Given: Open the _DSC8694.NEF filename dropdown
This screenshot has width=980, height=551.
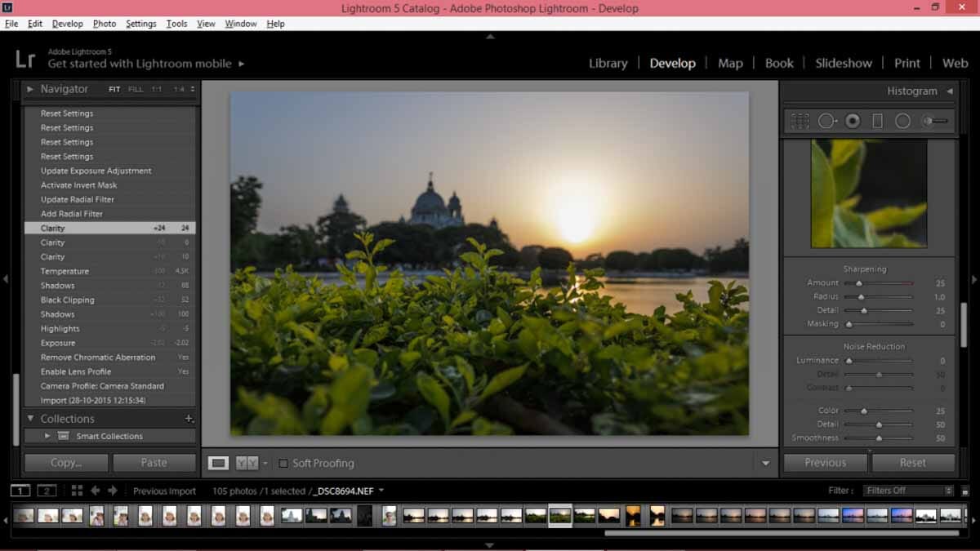Looking at the screenshot, I should coord(381,491).
